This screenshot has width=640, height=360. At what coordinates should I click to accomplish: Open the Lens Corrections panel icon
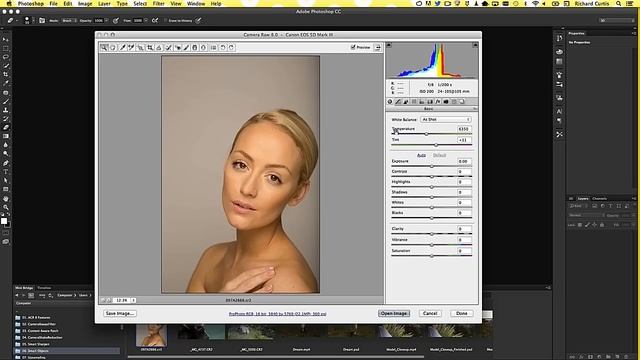point(430,102)
